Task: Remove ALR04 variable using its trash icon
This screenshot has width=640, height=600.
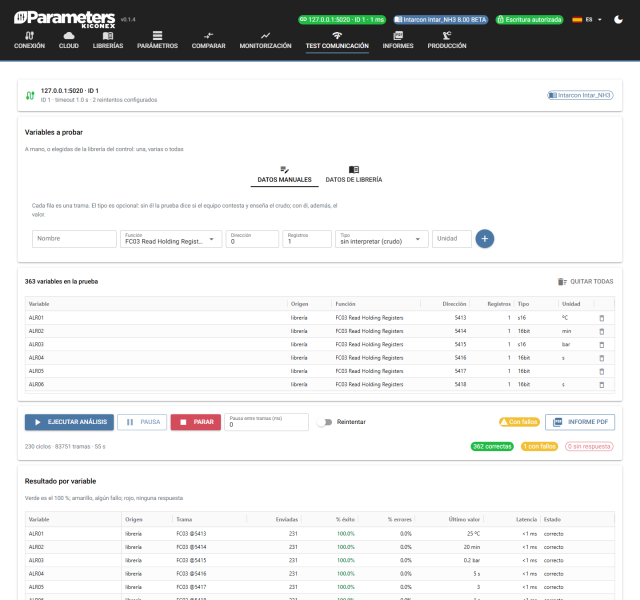Action: tap(601, 358)
